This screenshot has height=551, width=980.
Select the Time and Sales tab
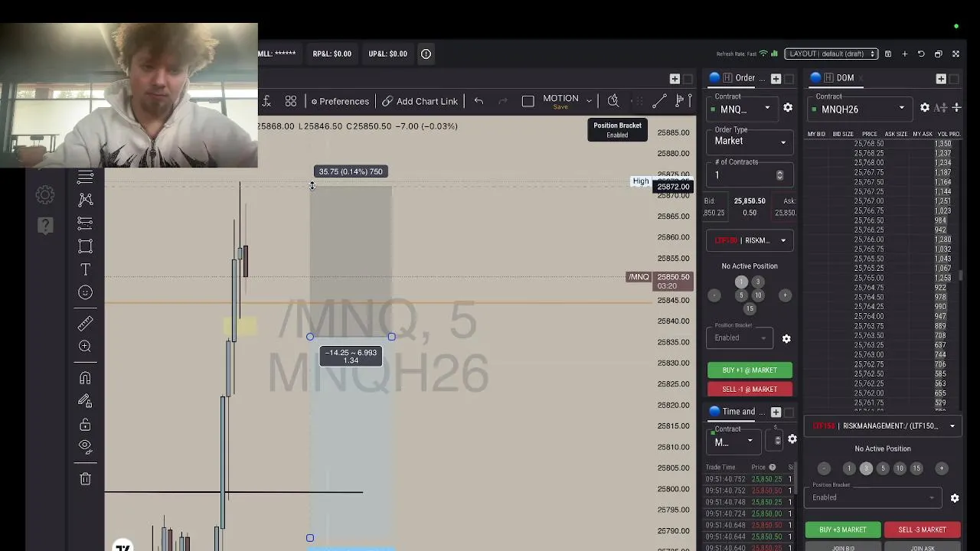[738, 412]
